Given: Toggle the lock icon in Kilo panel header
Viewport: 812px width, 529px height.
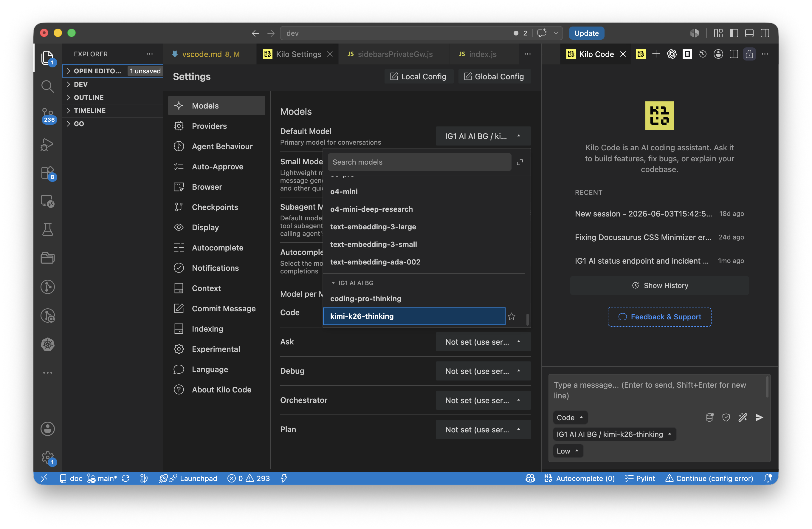Looking at the screenshot, I should pos(749,54).
